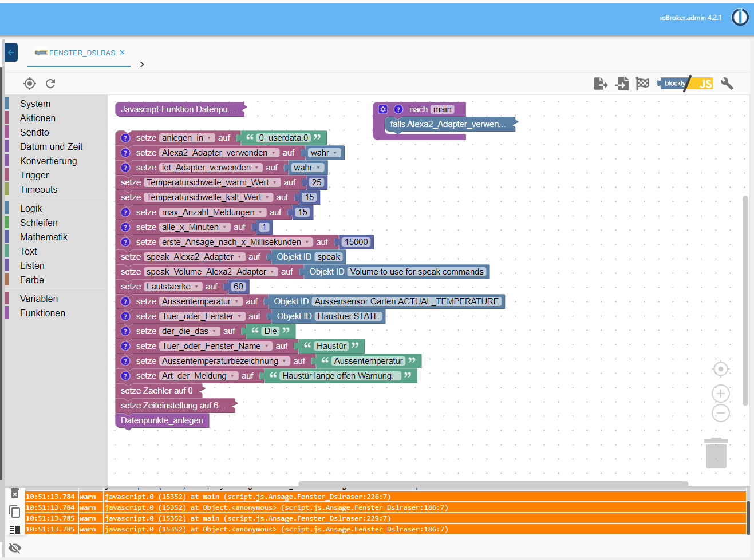This screenshot has height=560, width=754.
Task: Select the Logik category
Action: pos(31,208)
